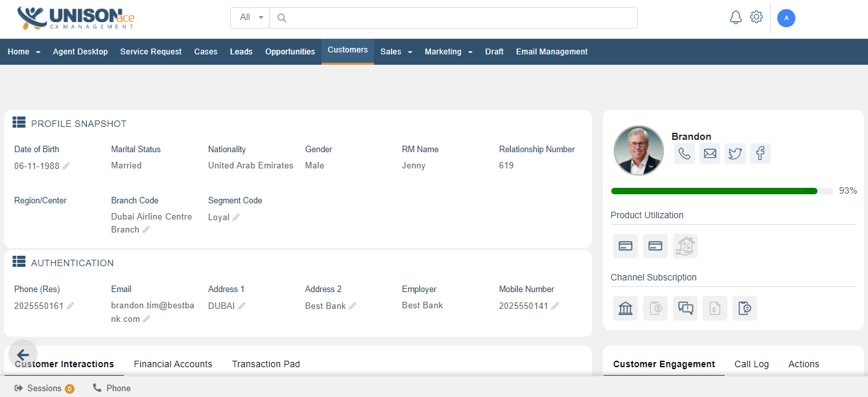Open the Sales dropdown menu

(x=395, y=51)
